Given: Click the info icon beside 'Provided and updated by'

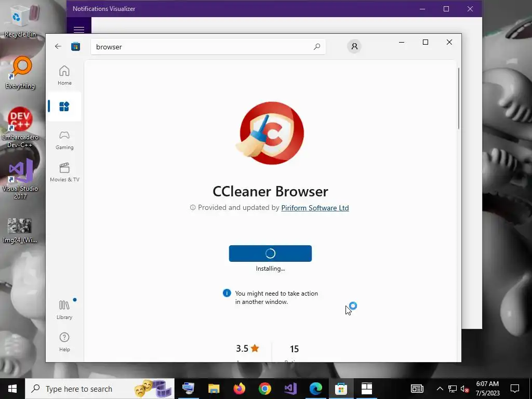Looking at the screenshot, I should [x=193, y=207].
